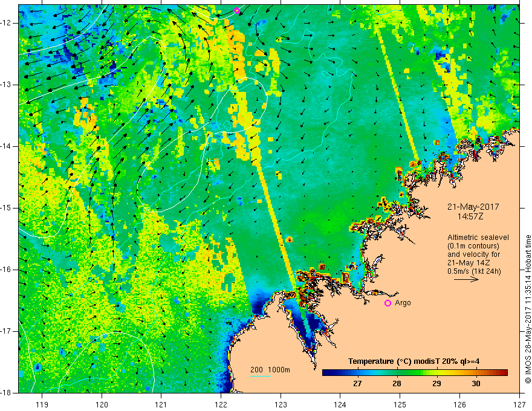Click the '200 1000m' depth contour label
The width and height of the screenshot is (532, 411).
tap(270, 370)
